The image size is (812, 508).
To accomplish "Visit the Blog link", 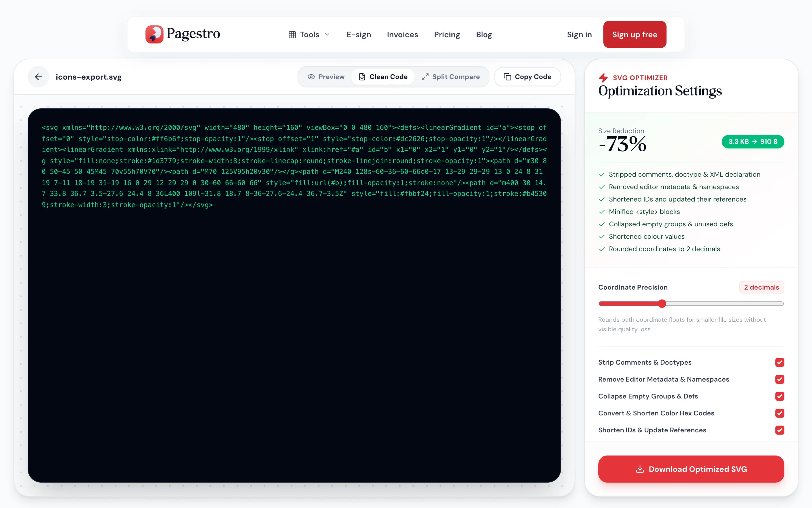I will coord(484,35).
